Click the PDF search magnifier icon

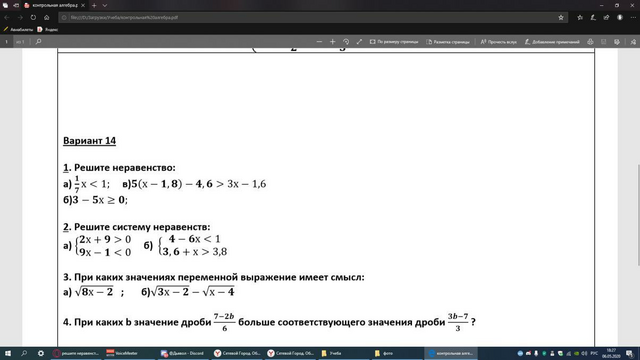[x=38, y=42]
